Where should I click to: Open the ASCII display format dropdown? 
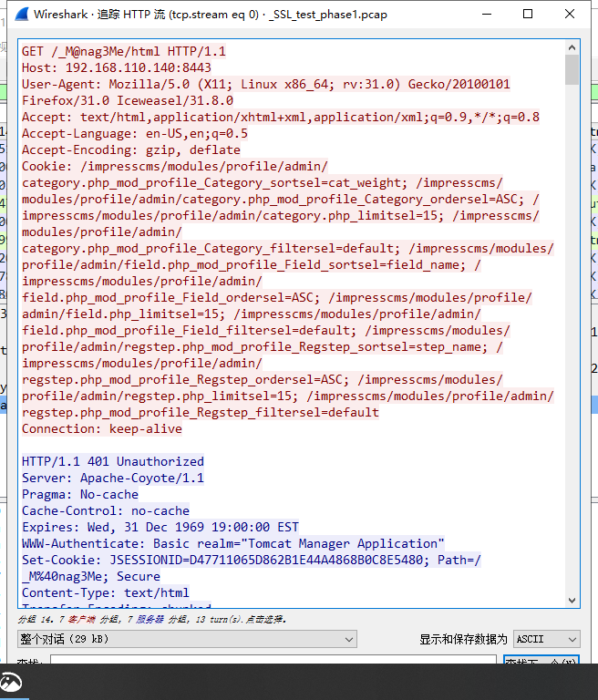[547, 639]
